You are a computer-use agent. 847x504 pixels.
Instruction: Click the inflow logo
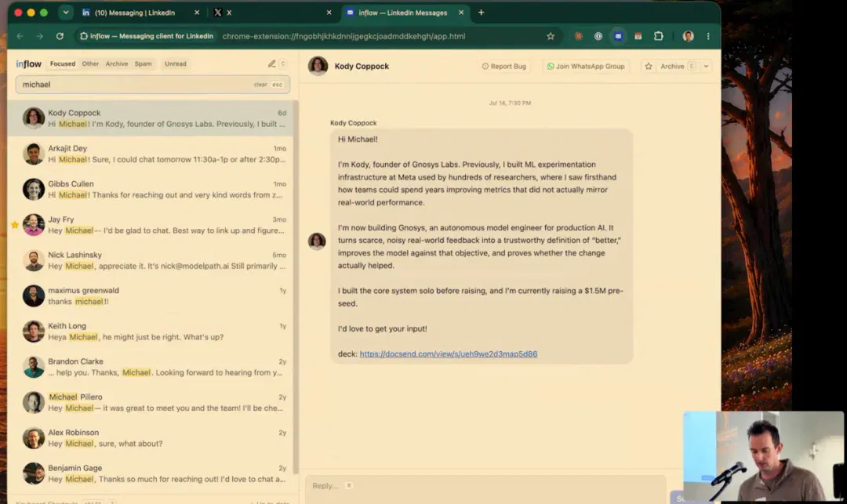pyautogui.click(x=29, y=63)
